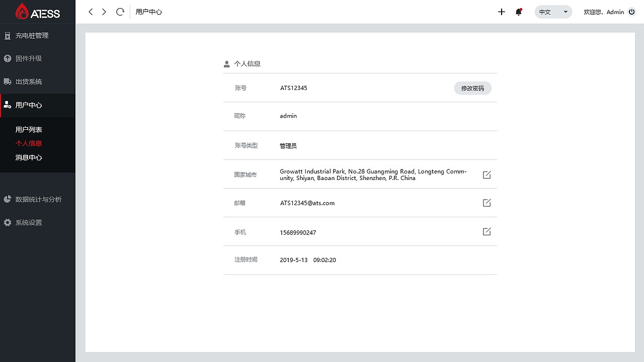Open the 中文 language dropdown

(x=553, y=12)
